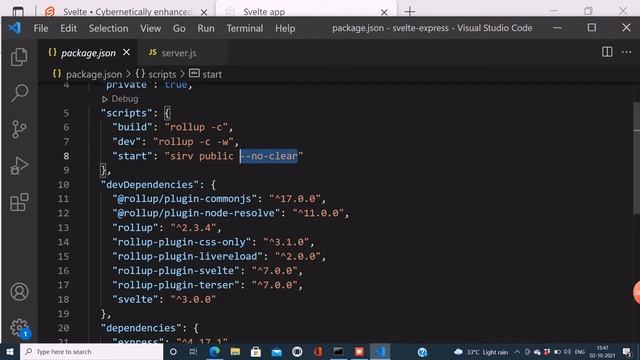Open the File menu

41,28
